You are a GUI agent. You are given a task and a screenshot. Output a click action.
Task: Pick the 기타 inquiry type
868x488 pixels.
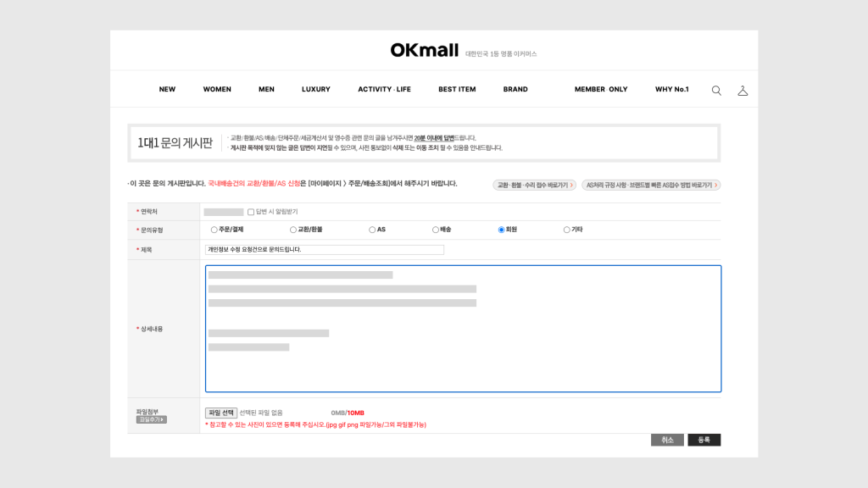[567, 230]
